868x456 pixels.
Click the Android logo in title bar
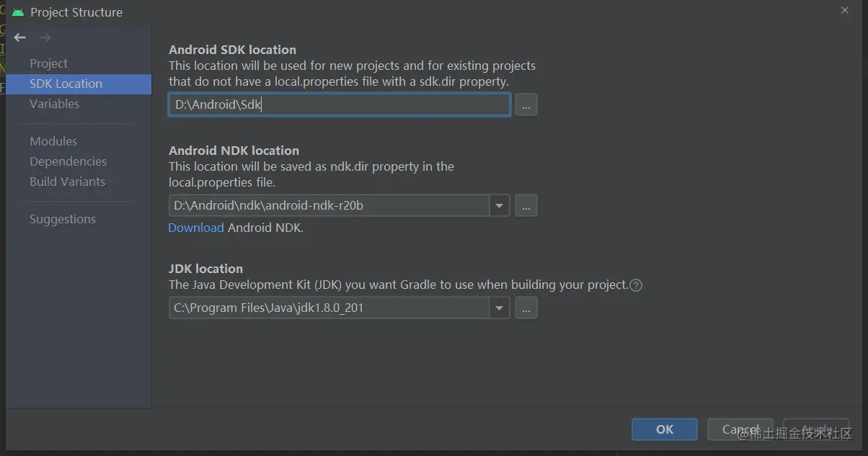click(x=18, y=12)
